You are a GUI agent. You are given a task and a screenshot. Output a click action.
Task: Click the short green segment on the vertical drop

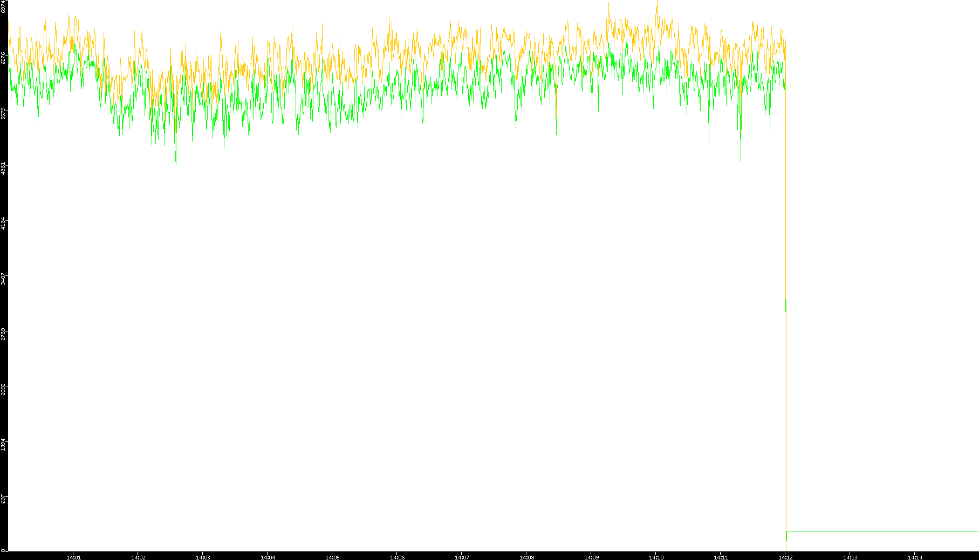point(785,305)
